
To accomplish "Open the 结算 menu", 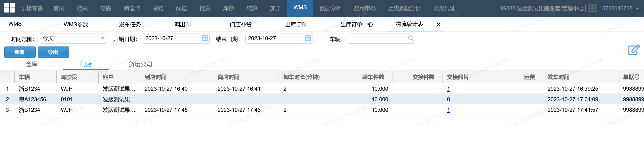I will (252, 8).
